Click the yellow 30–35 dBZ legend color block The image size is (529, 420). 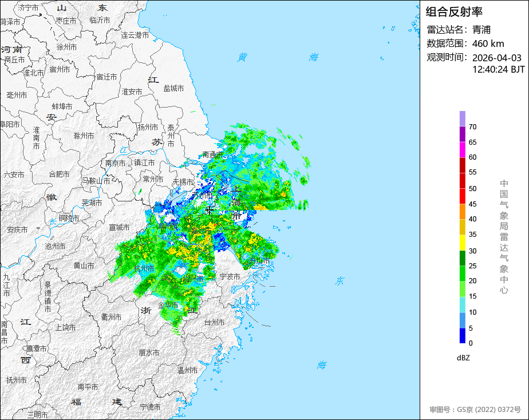pyautogui.click(x=462, y=243)
